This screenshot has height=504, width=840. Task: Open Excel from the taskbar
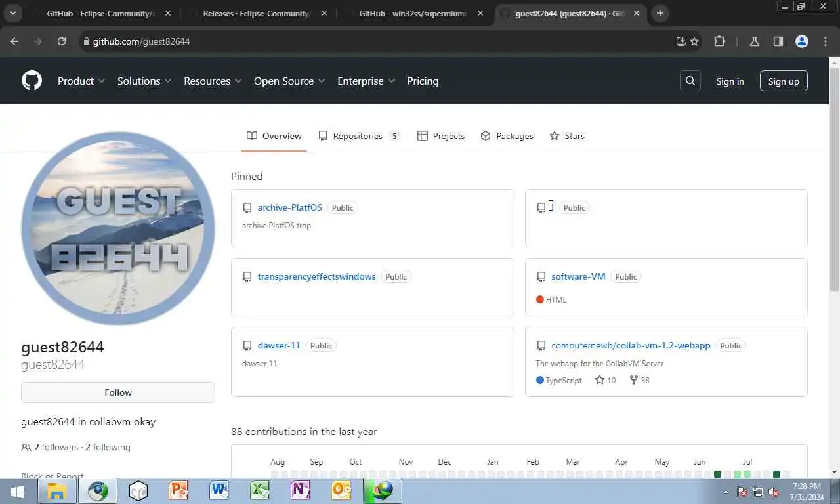click(x=260, y=491)
